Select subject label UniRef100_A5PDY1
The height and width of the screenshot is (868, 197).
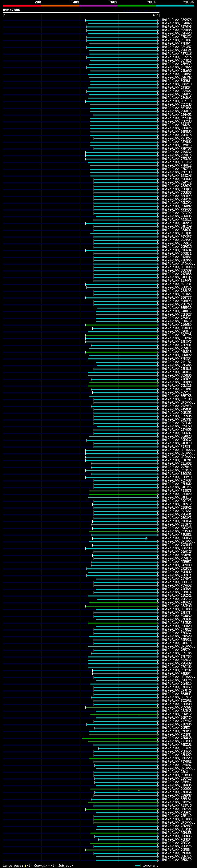click(176, 731)
